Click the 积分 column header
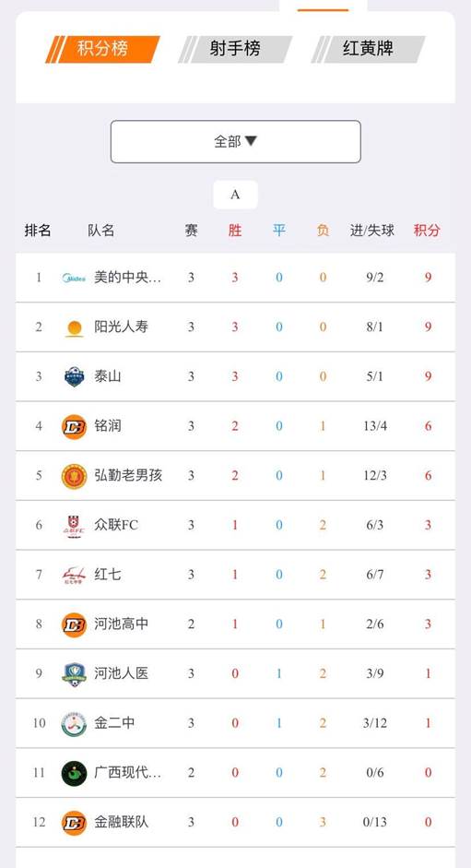This screenshot has width=471, height=868. [x=427, y=231]
